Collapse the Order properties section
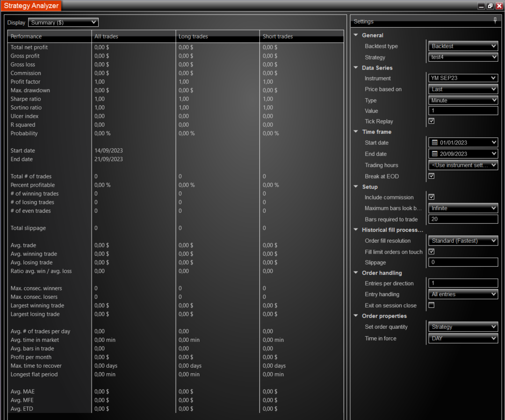 [356, 316]
